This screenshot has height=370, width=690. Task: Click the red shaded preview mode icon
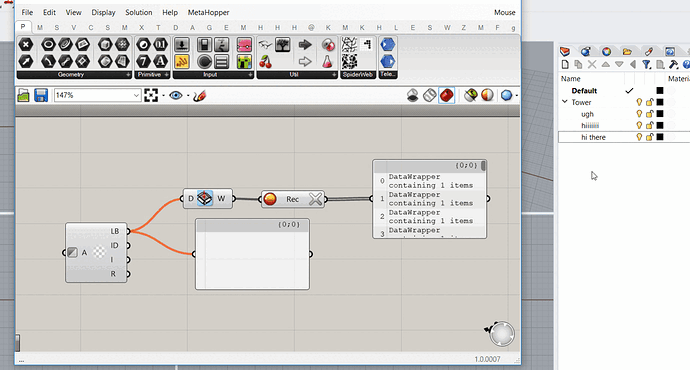coord(447,95)
